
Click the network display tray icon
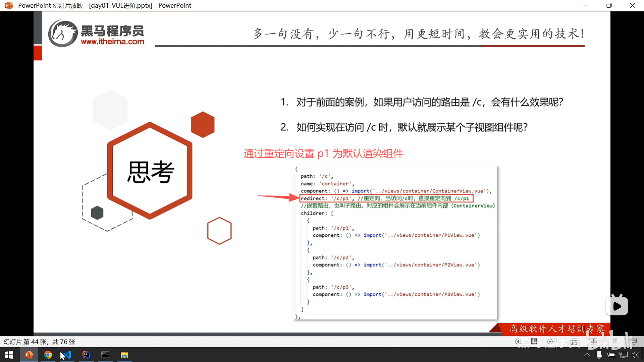click(x=623, y=355)
